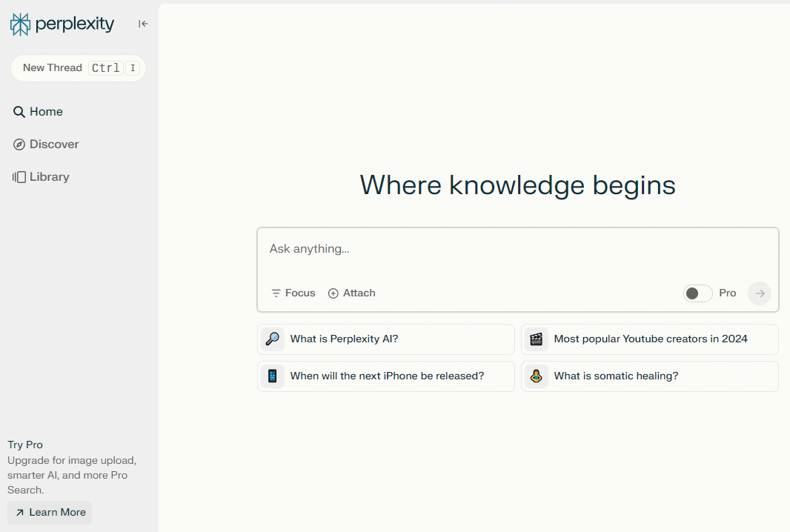Click the Perplexity logo
This screenshot has height=532, width=790.
[62, 24]
